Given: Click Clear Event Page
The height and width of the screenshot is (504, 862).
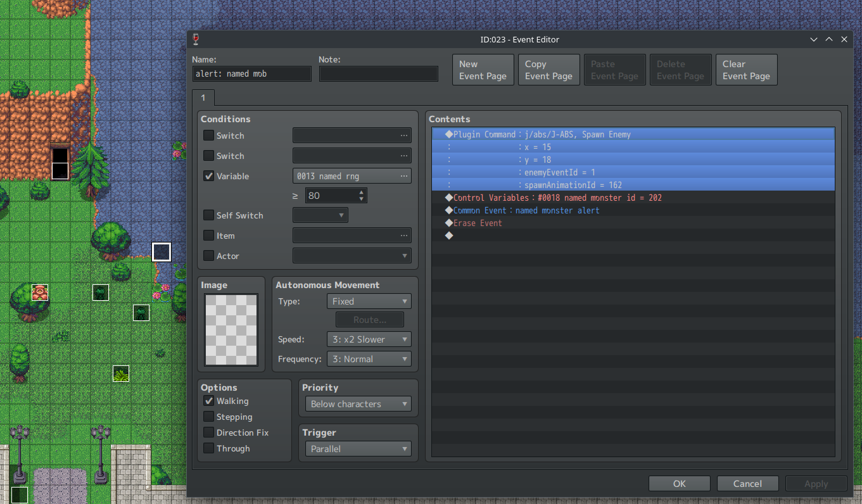Looking at the screenshot, I should click(x=747, y=70).
